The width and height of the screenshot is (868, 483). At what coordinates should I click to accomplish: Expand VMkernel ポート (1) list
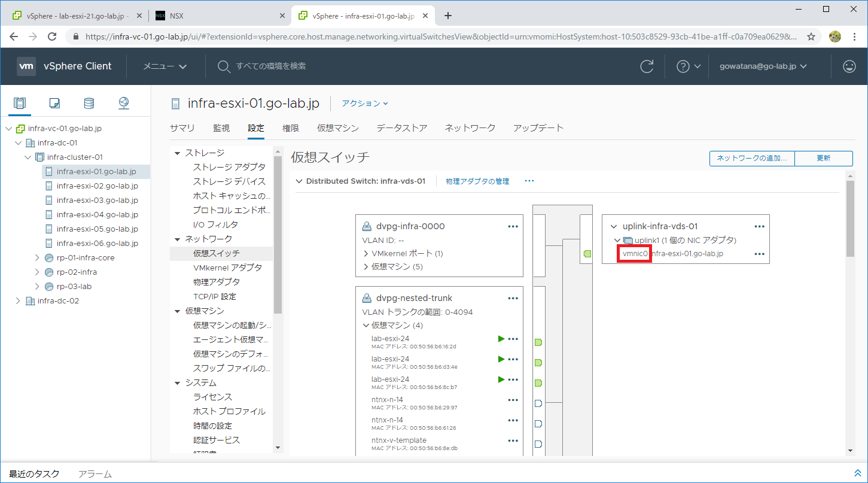pyautogui.click(x=366, y=254)
